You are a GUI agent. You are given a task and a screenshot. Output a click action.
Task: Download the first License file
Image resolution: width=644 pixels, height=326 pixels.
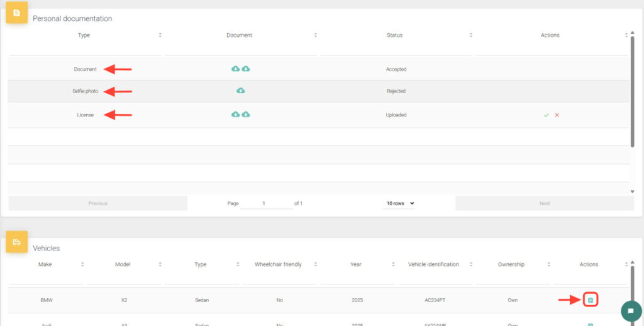tap(235, 115)
